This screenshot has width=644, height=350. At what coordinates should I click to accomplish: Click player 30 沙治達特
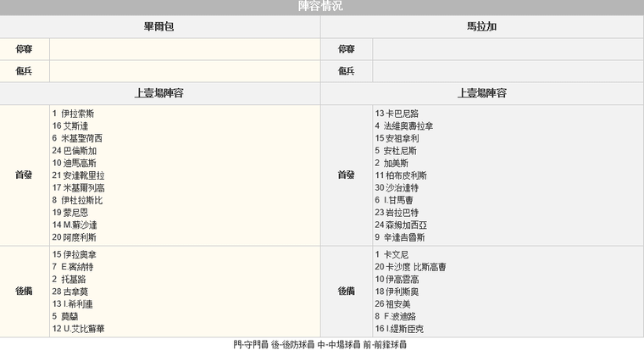point(397,188)
